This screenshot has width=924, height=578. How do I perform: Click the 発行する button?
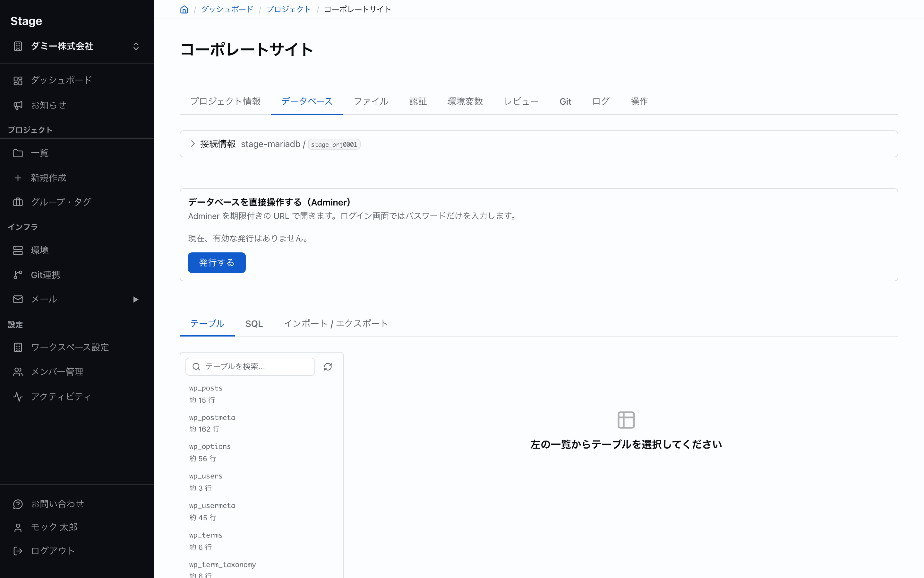coord(217,263)
